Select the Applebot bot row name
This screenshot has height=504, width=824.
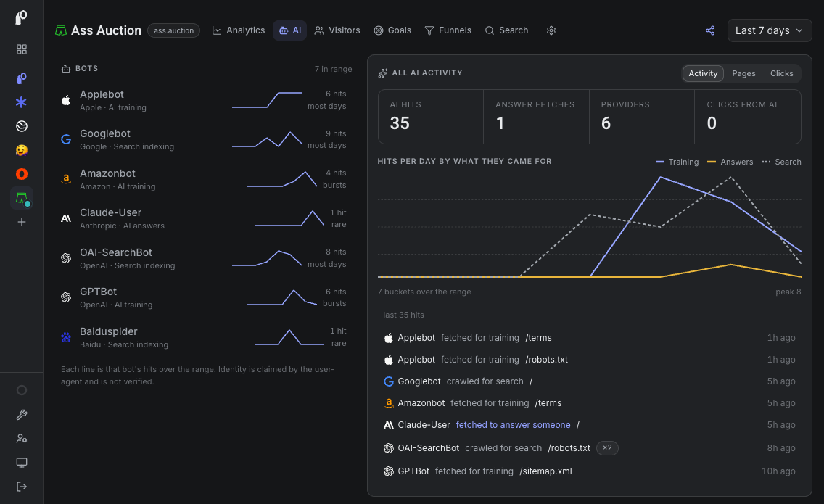102,94
